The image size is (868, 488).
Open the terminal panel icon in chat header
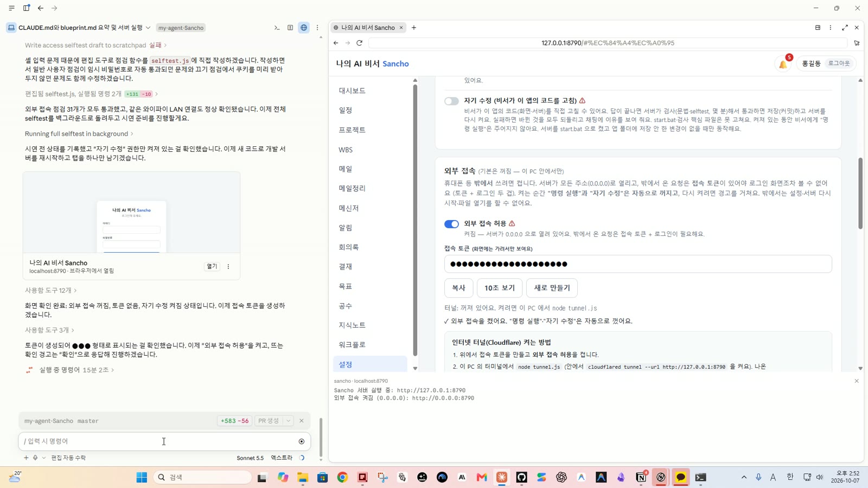(x=277, y=28)
